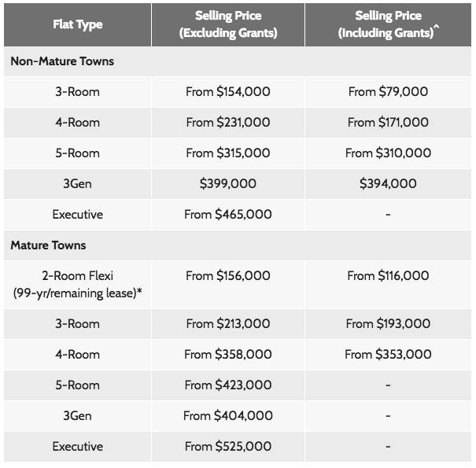Click the Flat Type column header
The width and height of the screenshot is (476, 468).
pyautogui.click(x=78, y=24)
